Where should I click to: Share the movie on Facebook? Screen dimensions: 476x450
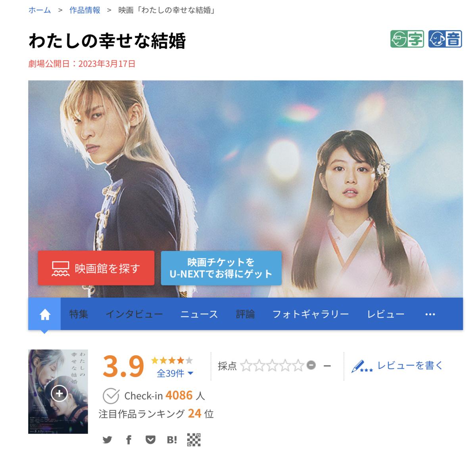(x=129, y=440)
